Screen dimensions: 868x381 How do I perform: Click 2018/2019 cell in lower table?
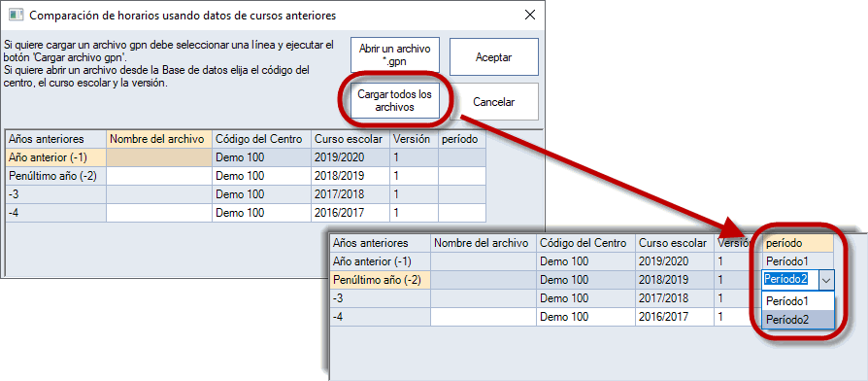click(x=674, y=280)
